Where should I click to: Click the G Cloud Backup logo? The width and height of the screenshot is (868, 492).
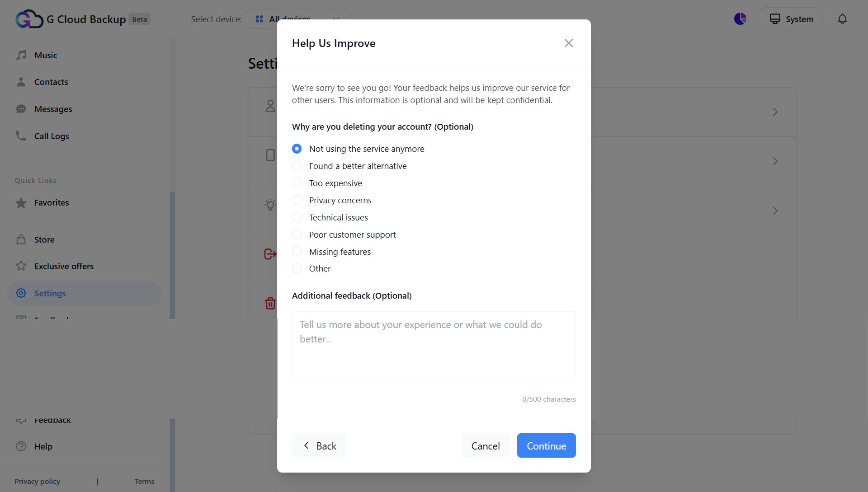29,19
